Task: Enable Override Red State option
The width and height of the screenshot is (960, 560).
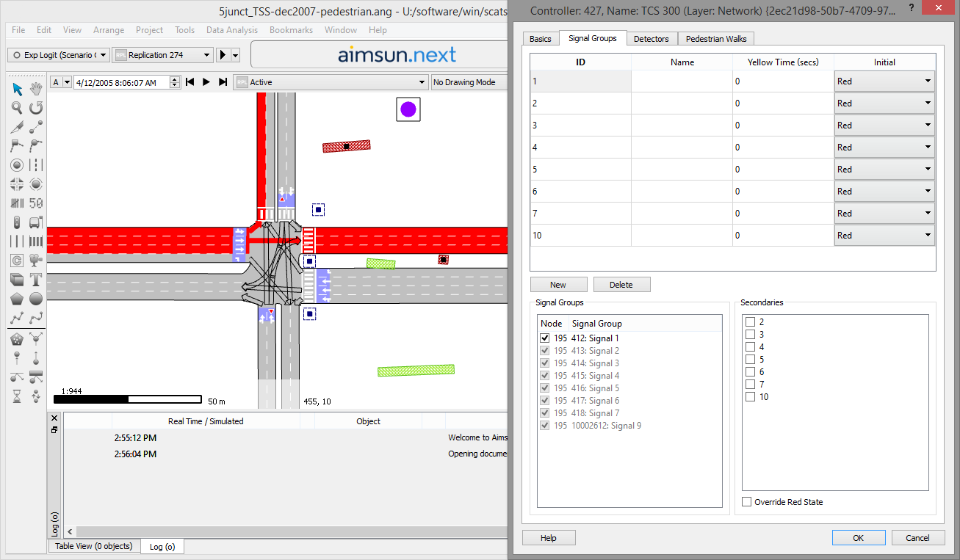Action: (x=747, y=502)
